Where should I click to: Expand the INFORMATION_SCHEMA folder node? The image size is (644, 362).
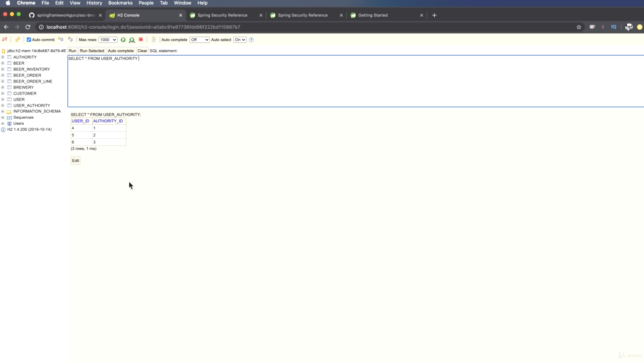(x=3, y=111)
